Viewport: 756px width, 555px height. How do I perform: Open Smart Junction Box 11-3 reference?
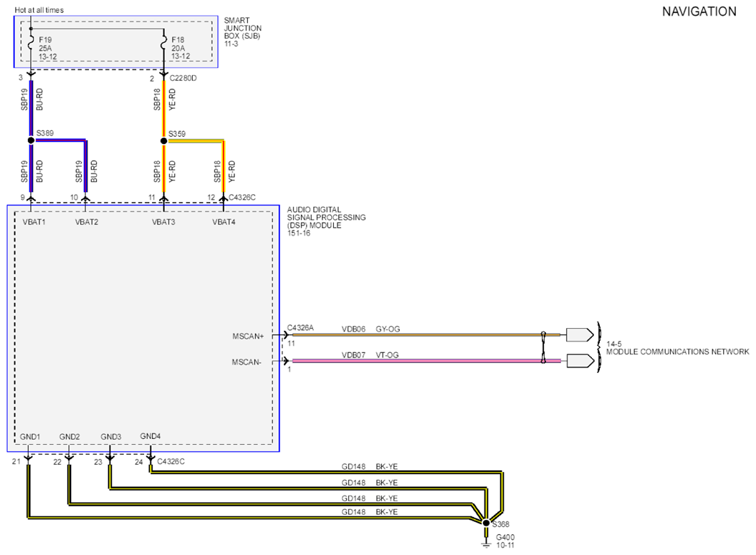coord(242,32)
